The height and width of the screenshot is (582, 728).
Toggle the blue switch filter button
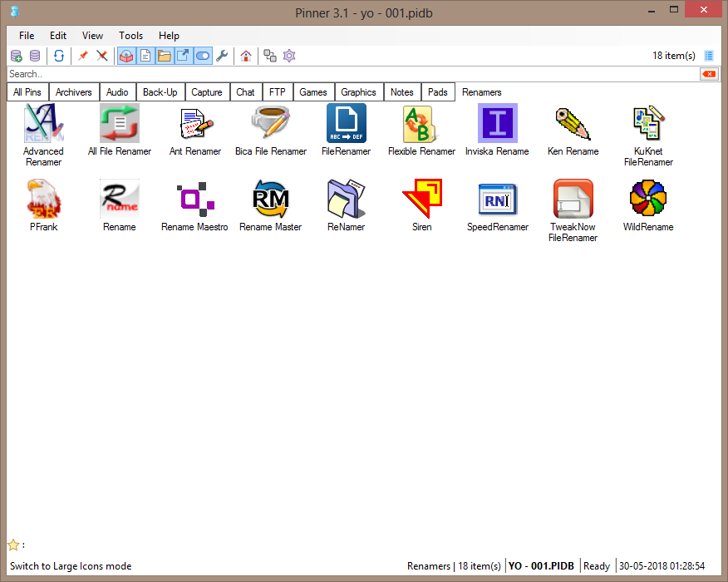click(x=203, y=57)
